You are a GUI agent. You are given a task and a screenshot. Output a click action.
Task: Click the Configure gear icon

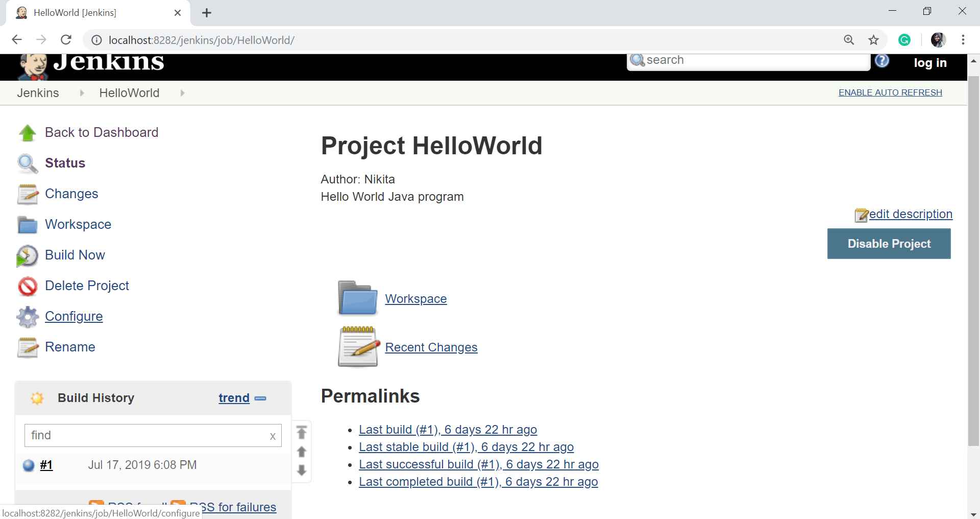(28, 317)
